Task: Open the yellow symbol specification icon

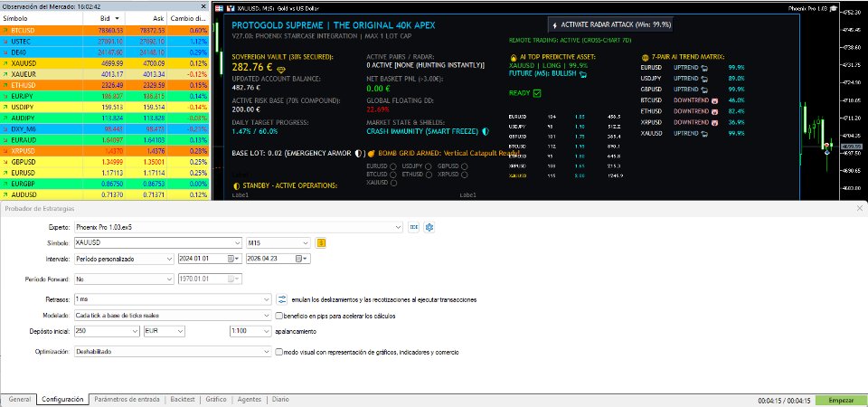Action: tap(320, 242)
